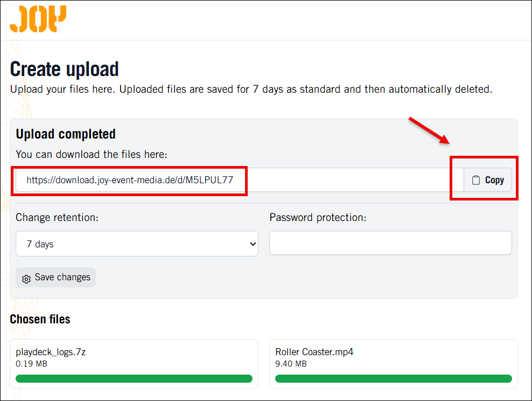Click the JOY logo in the header

38,19
